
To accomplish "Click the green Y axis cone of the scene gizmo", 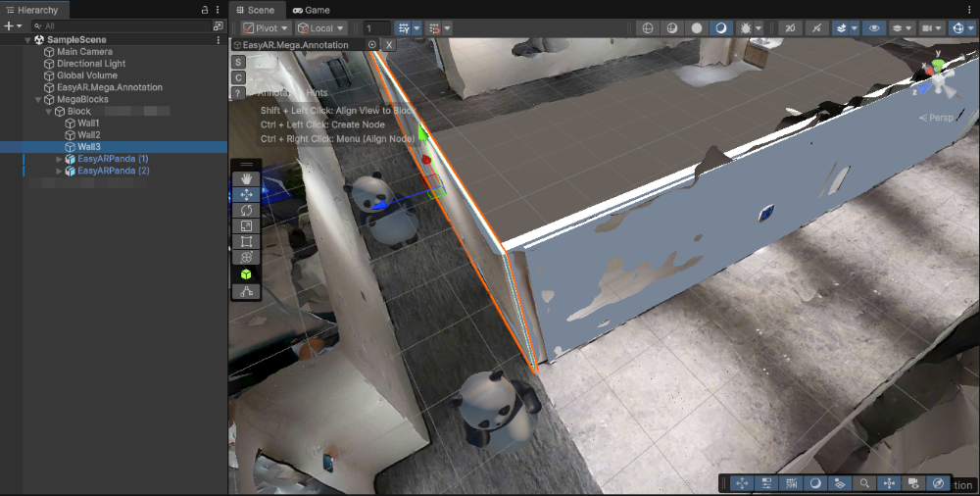I will [x=938, y=65].
